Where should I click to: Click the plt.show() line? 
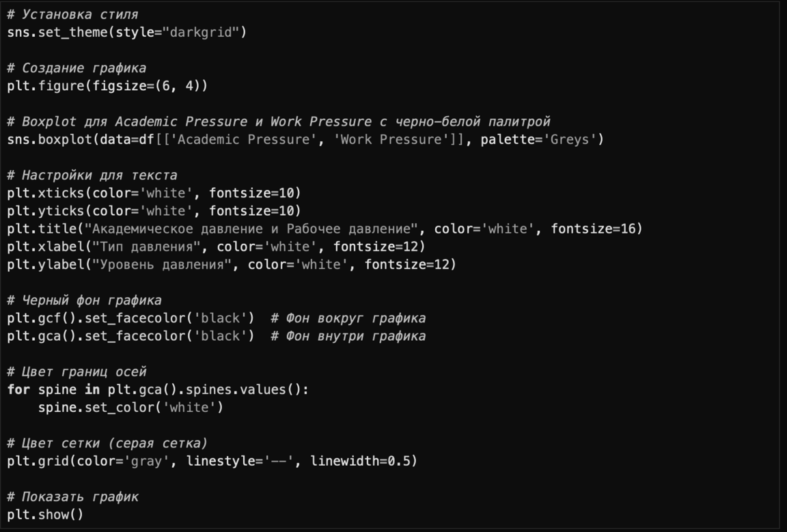pyautogui.click(x=45, y=514)
